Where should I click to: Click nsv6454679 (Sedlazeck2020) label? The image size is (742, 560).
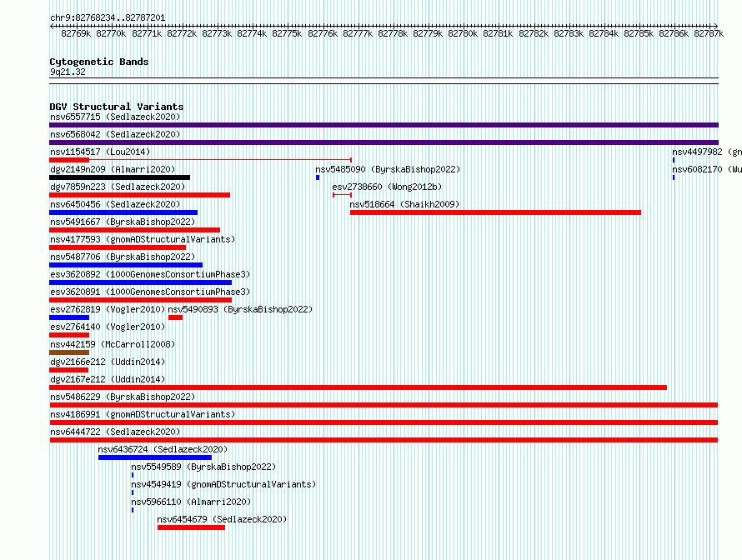(x=222, y=519)
